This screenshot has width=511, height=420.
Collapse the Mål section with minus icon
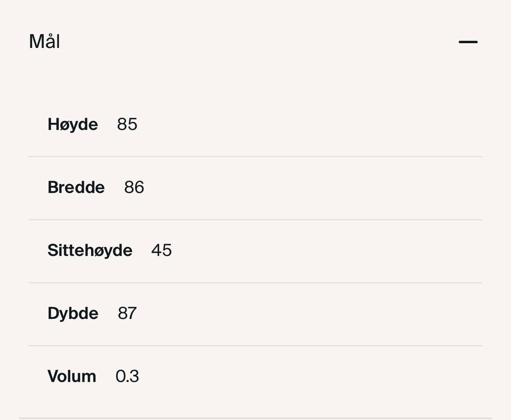point(468,42)
